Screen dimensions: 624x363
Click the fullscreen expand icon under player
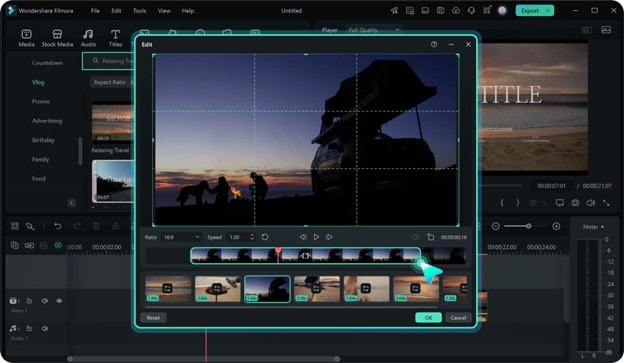pyautogui.click(x=606, y=203)
